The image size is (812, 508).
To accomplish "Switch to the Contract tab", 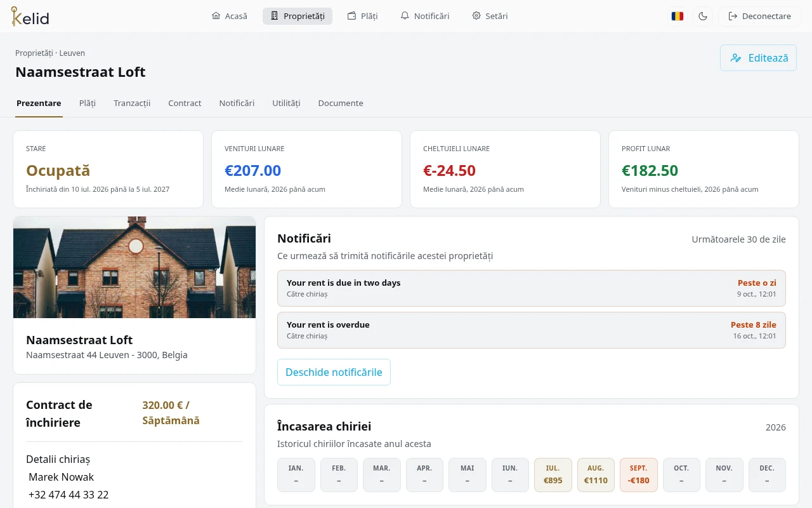I will tap(185, 103).
